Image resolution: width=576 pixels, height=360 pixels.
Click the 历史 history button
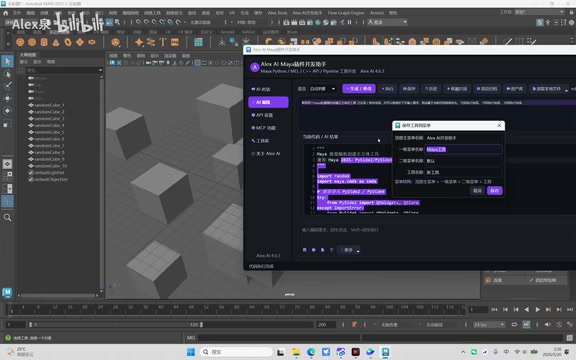(431, 89)
